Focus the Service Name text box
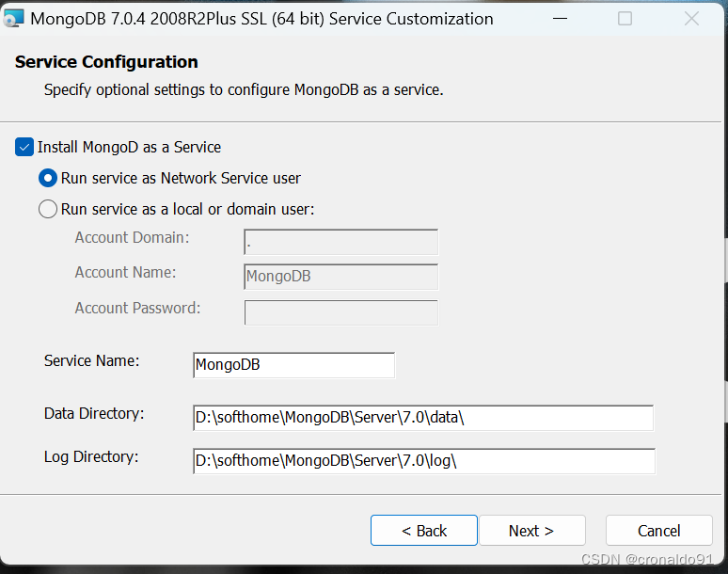 (x=293, y=365)
